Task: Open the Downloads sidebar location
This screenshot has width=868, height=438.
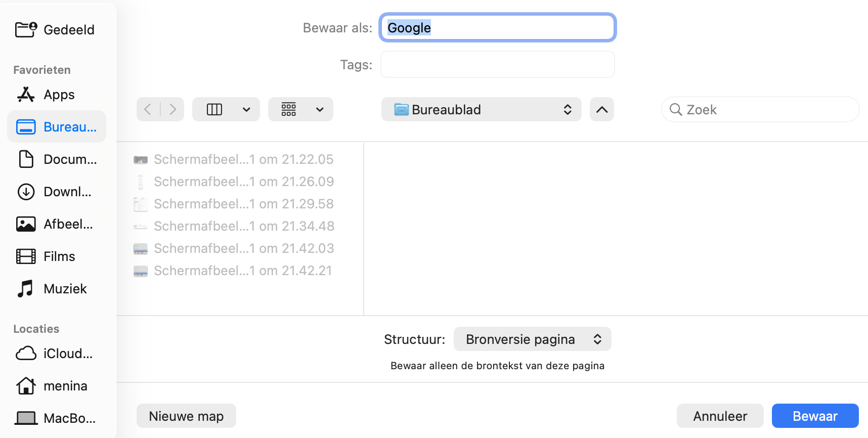Action: [x=25, y=191]
